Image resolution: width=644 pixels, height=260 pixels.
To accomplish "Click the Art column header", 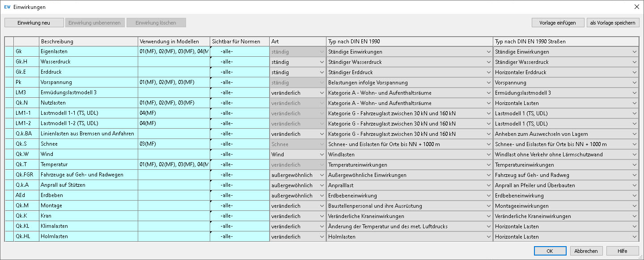I will (x=297, y=42).
